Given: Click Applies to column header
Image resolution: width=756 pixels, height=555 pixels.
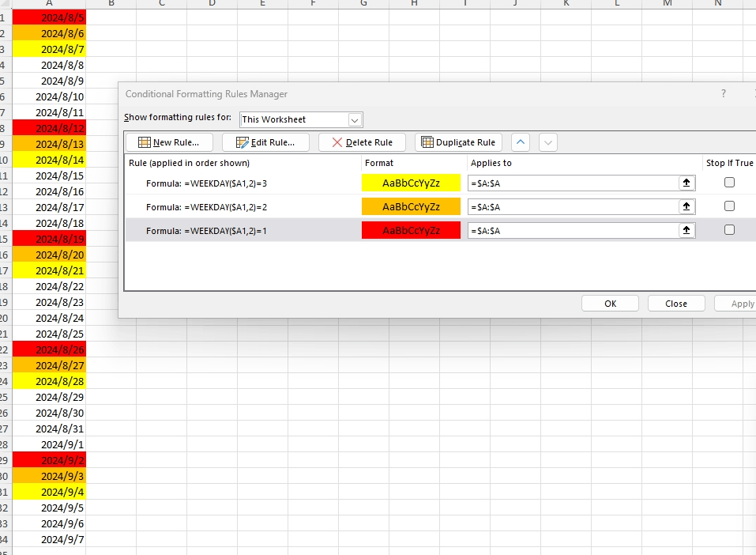Looking at the screenshot, I should click(491, 163).
